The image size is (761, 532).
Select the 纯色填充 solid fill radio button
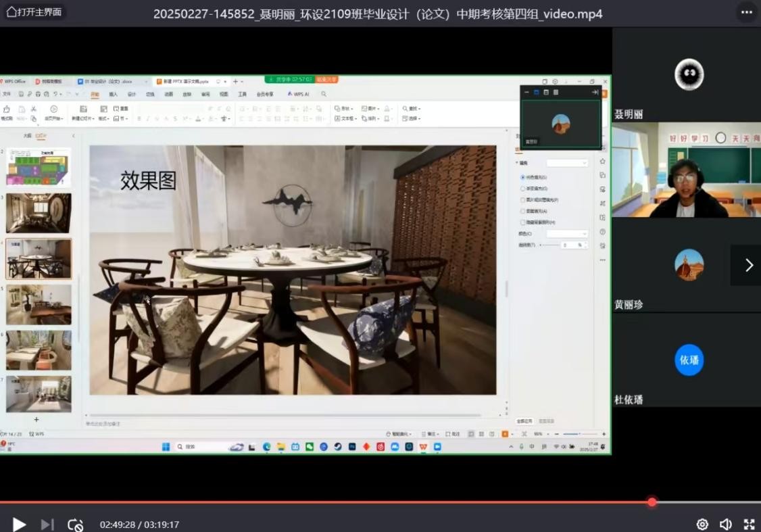[x=523, y=177]
